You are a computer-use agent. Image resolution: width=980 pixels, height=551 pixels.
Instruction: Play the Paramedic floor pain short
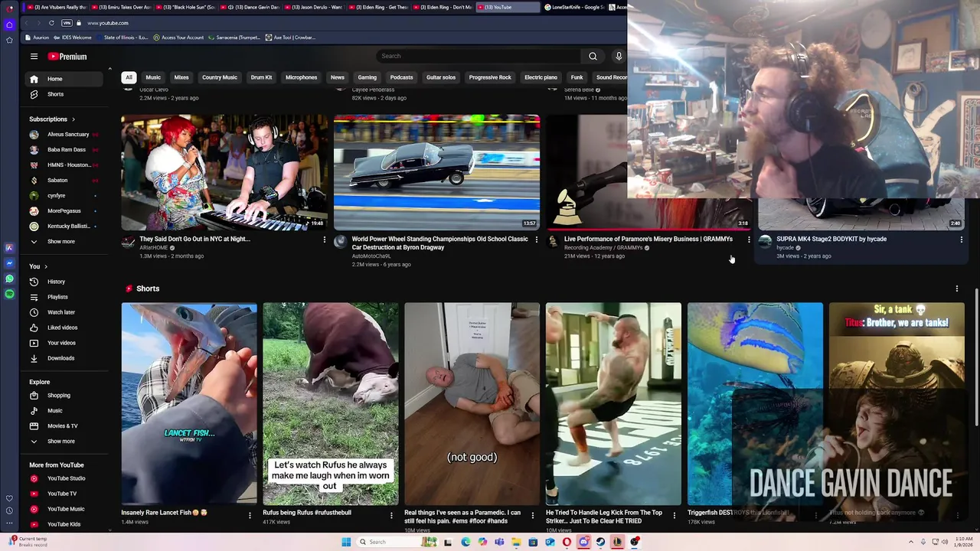pyautogui.click(x=472, y=404)
